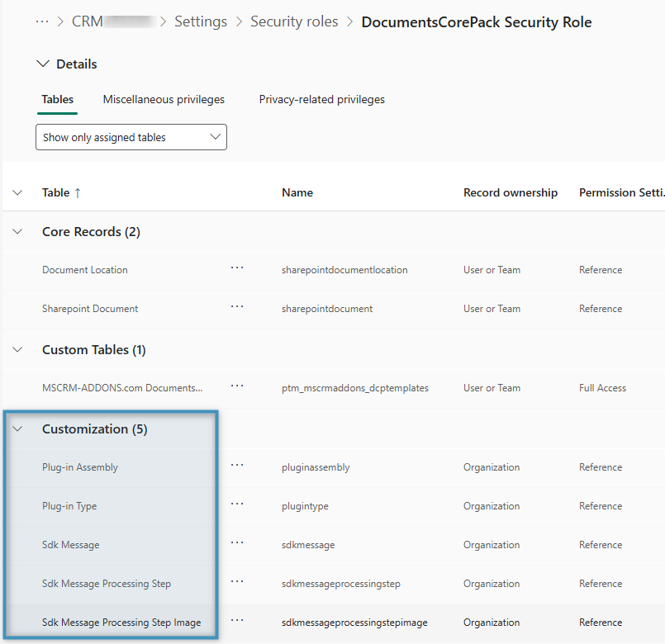Navigate to Settings in the breadcrumb

[201, 21]
